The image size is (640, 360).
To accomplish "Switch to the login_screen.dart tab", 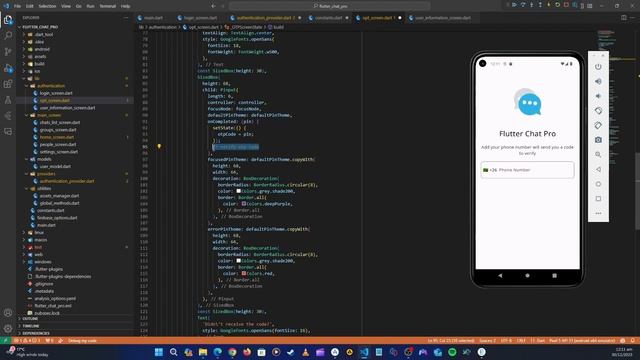I will 200,18.
